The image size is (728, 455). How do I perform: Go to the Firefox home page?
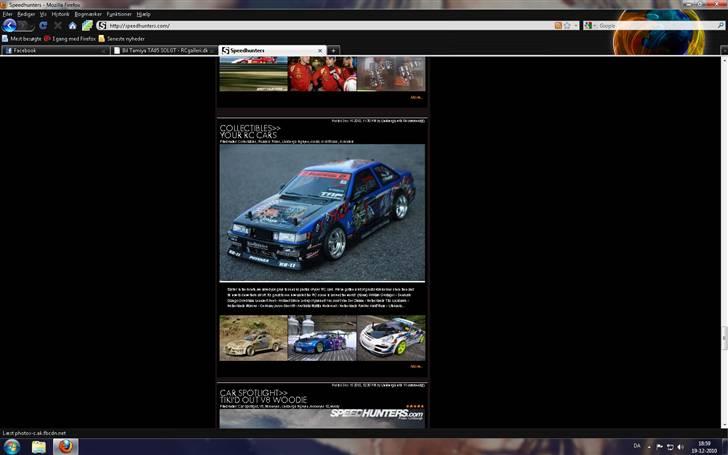(72, 25)
